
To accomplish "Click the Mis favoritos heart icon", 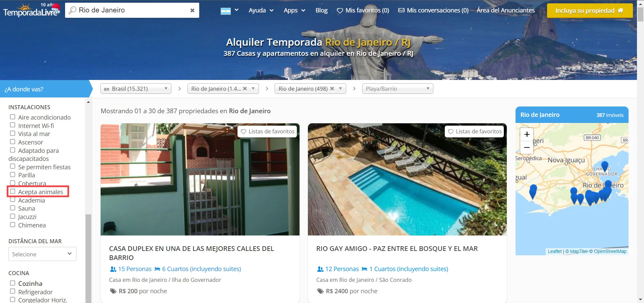I will tap(340, 10).
